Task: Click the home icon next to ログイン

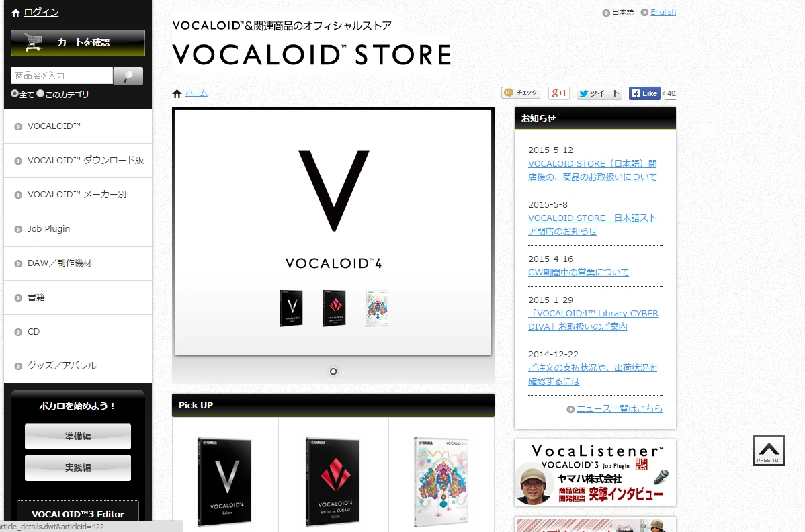Action: coord(16,13)
